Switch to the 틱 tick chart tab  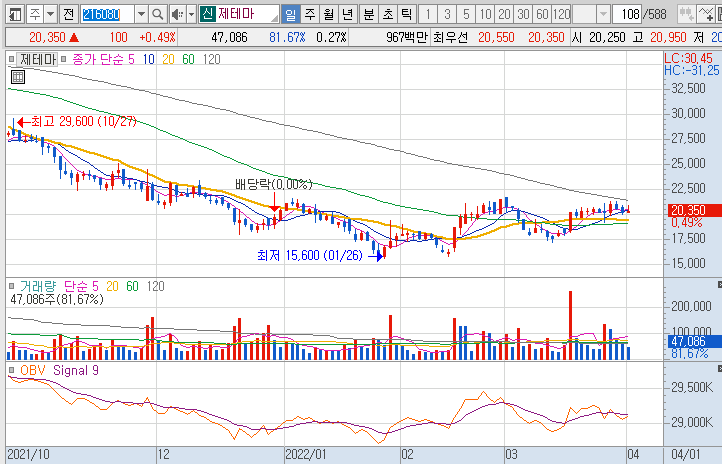(407, 15)
